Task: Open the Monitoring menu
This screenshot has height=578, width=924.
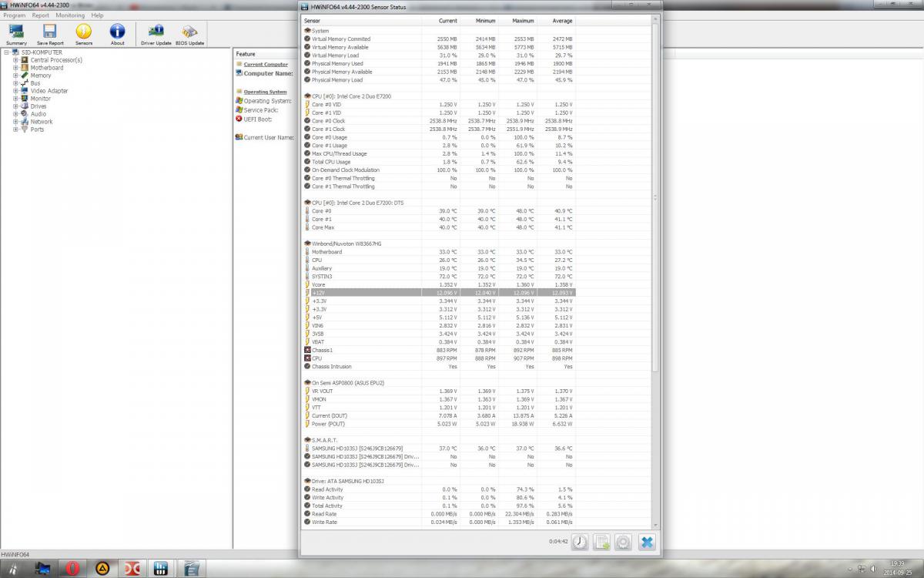Action: [x=70, y=15]
